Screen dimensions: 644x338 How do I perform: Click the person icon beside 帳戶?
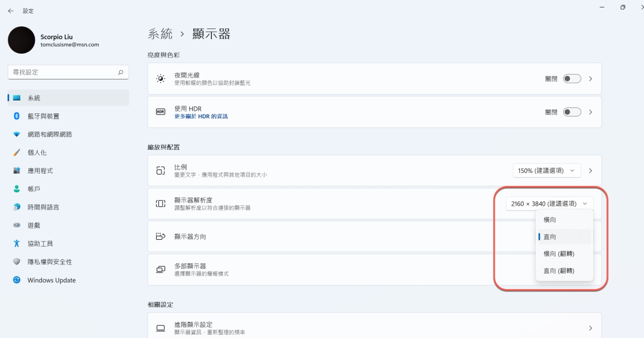click(17, 189)
